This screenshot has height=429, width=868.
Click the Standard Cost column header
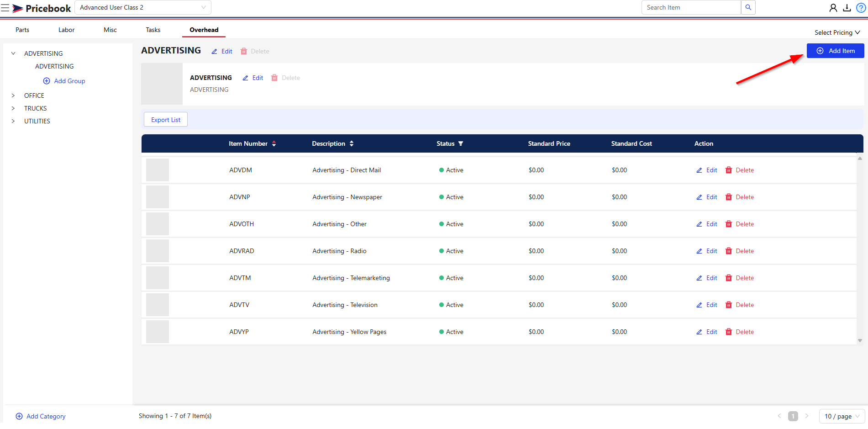(x=631, y=143)
